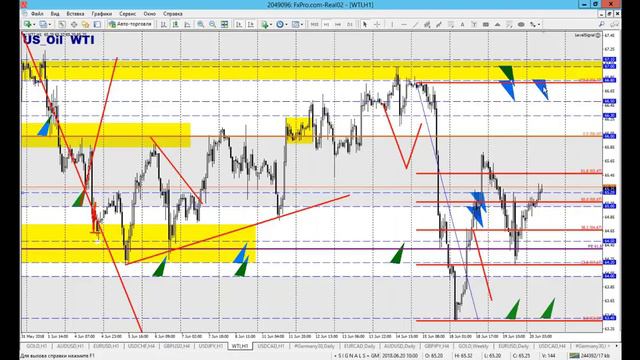The height and width of the screenshot is (360, 640).
Task: Select the crosshair tool
Action: (x=377, y=24)
